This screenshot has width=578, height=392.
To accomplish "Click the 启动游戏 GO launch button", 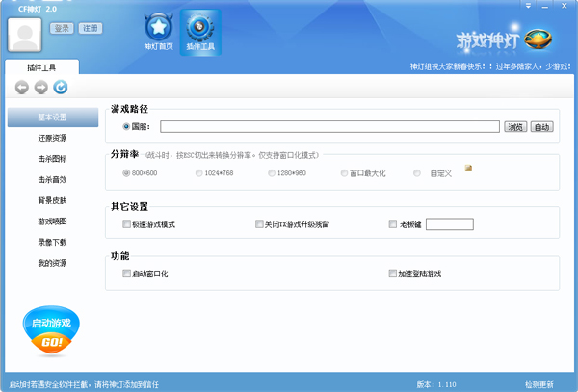I will [52, 331].
